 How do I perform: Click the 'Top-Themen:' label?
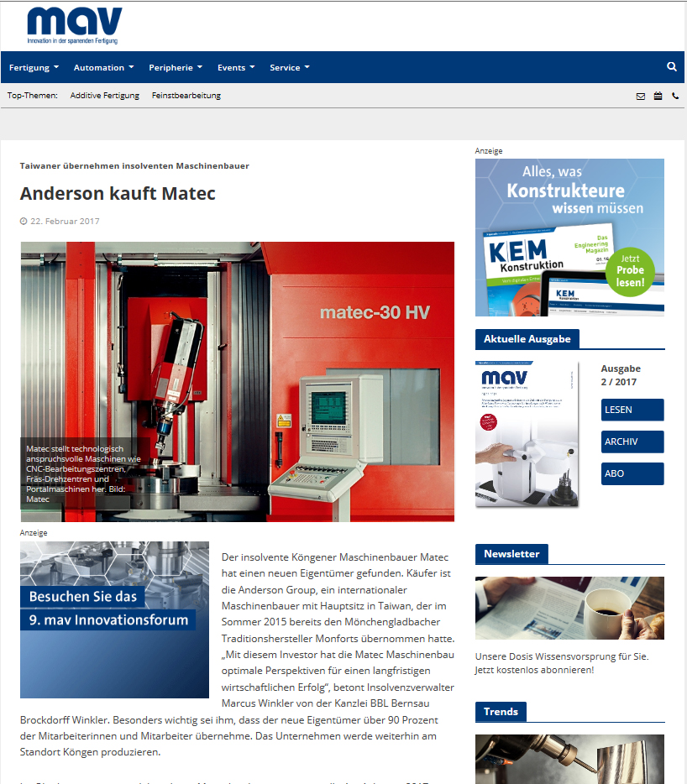[32, 96]
